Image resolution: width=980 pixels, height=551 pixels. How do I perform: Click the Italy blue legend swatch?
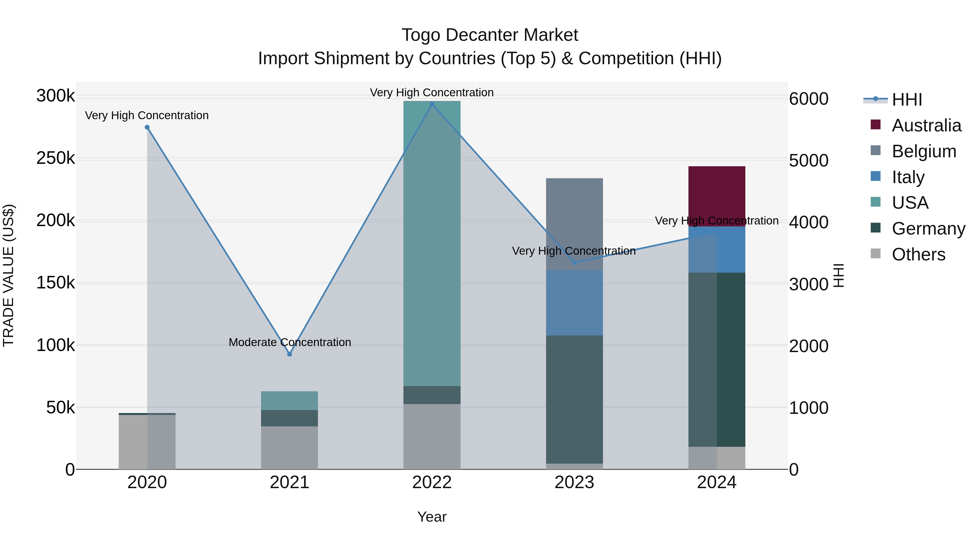click(875, 176)
